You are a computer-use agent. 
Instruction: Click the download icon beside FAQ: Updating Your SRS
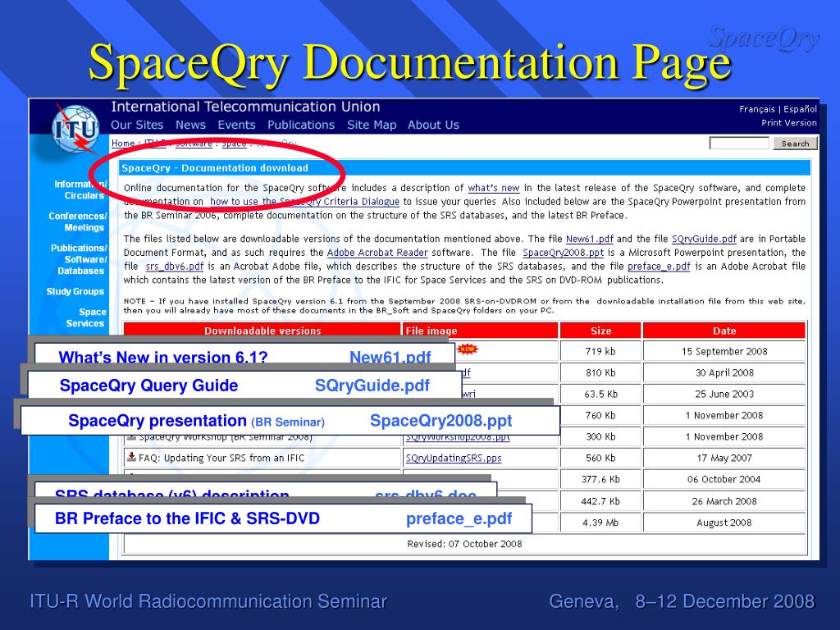(x=131, y=457)
